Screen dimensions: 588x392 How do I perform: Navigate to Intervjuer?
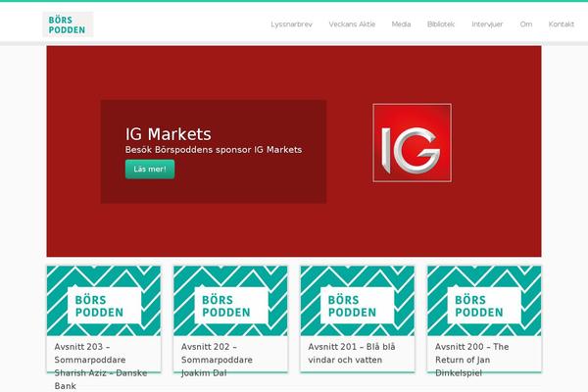click(487, 24)
